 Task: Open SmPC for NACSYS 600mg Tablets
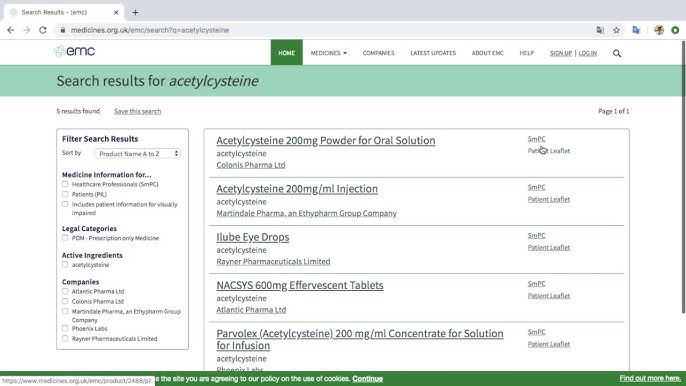[x=536, y=284]
